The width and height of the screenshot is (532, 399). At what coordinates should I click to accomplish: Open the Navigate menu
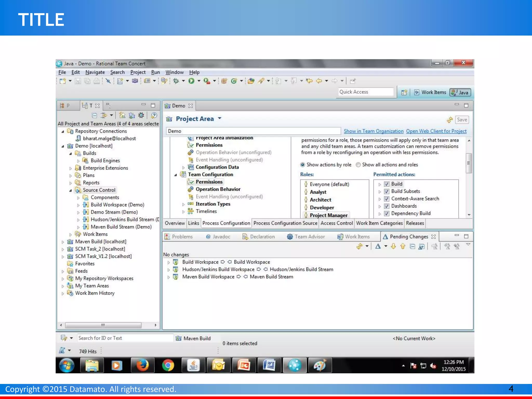click(95, 72)
